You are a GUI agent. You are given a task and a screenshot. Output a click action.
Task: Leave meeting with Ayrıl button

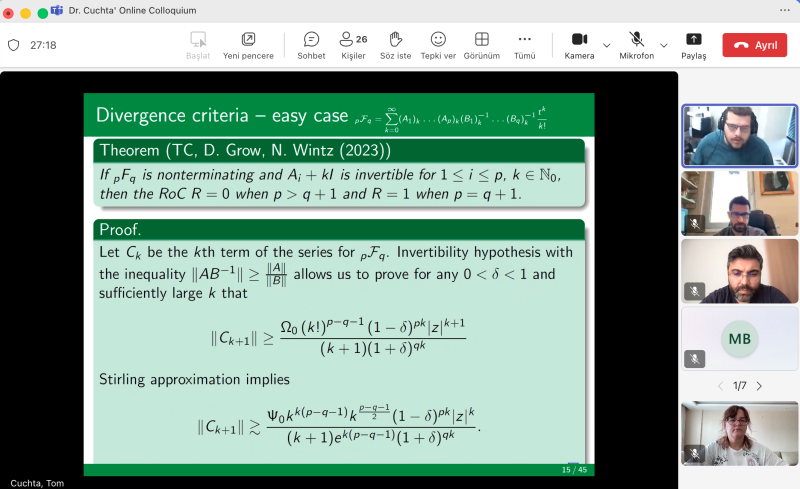(x=755, y=45)
